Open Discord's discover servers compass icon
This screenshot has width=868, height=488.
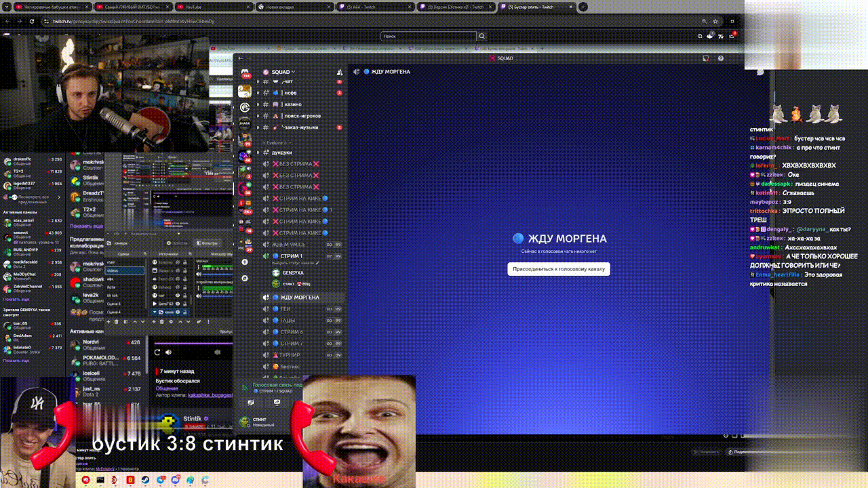(x=245, y=279)
